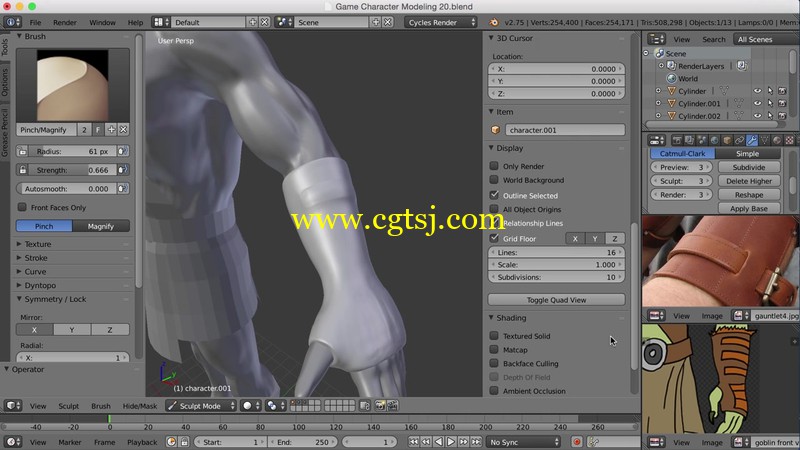Screen dimensions: 800x450
Task: Open the Render camera tab in Properties
Action: click(x=677, y=140)
